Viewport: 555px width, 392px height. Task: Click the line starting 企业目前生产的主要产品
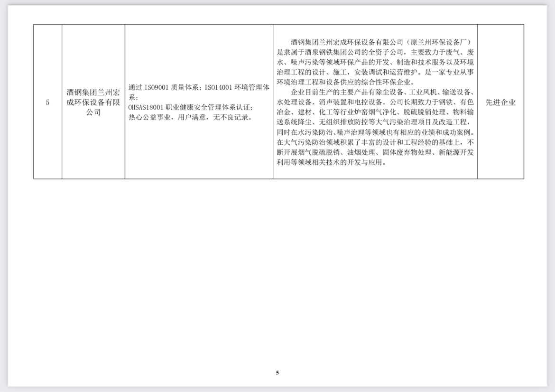pos(382,92)
